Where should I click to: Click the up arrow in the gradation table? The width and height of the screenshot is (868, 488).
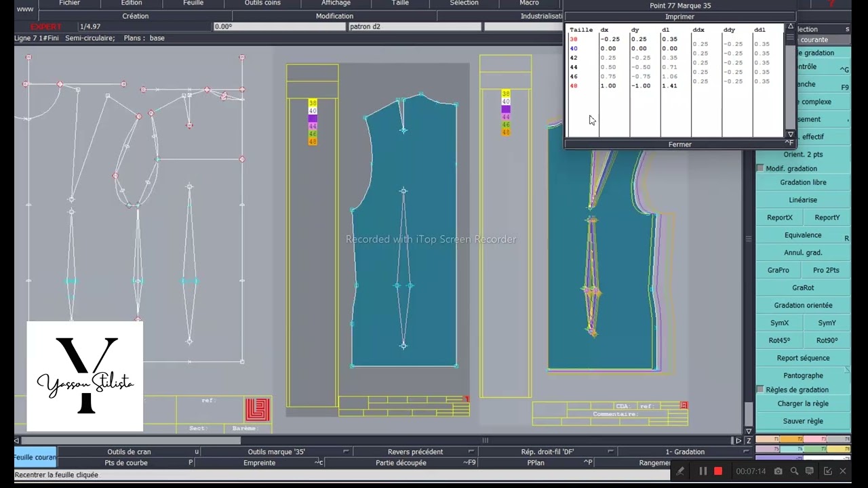point(790,27)
